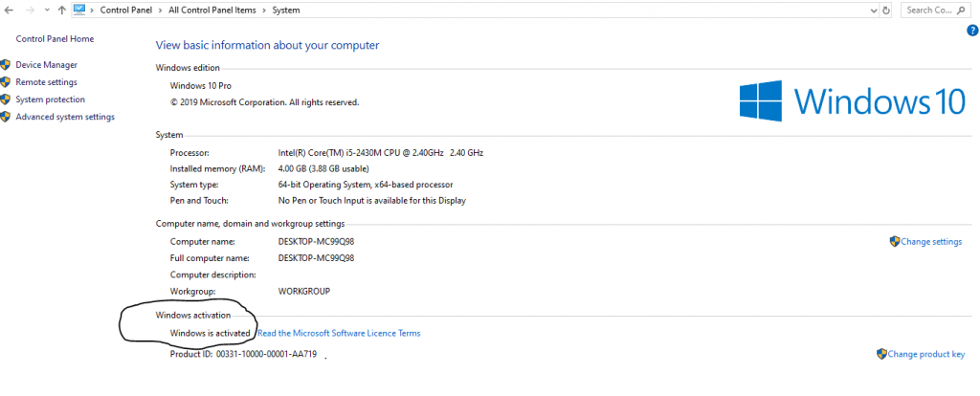980x396 pixels.
Task: Open Control Panel Home
Action: 55,38
